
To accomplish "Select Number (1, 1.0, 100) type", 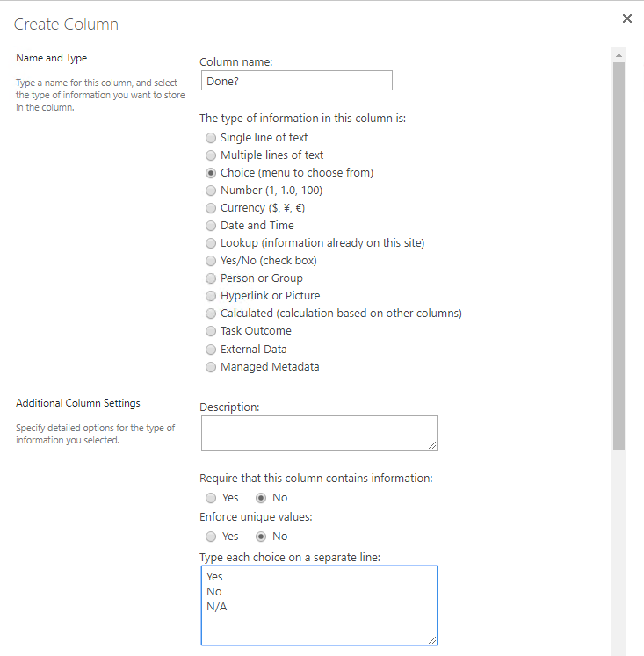I will point(211,191).
